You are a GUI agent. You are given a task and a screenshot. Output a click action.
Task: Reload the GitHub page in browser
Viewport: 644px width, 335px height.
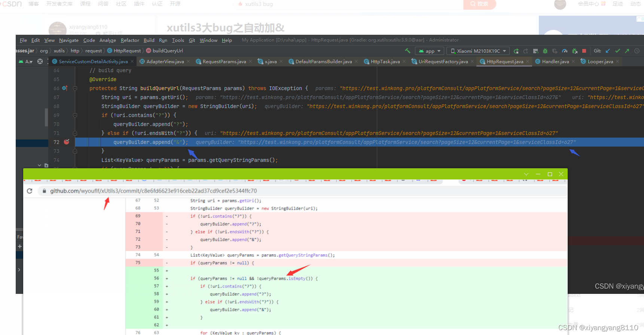tap(30, 191)
